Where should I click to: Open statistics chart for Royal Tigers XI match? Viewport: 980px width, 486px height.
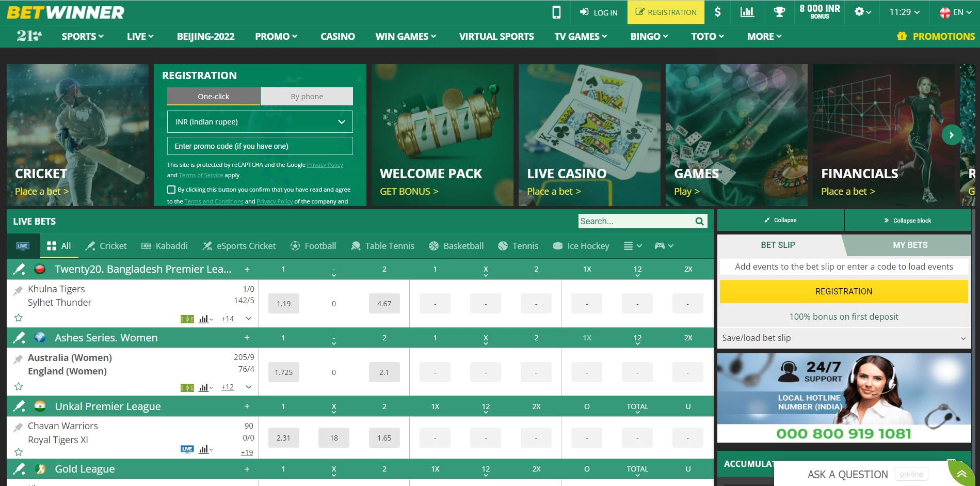click(x=206, y=449)
